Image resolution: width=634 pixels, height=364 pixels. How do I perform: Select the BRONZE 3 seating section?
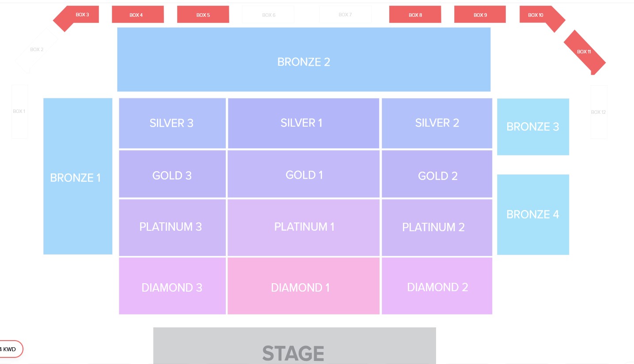[533, 127]
